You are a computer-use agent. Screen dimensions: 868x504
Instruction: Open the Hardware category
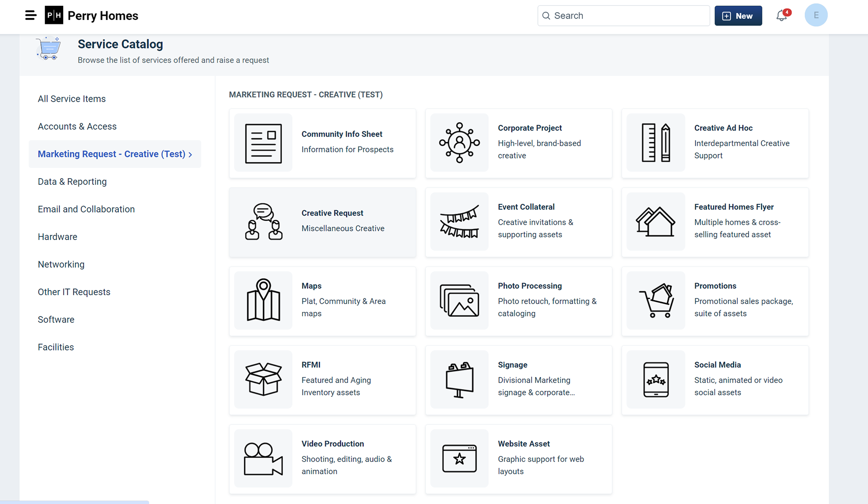click(57, 237)
